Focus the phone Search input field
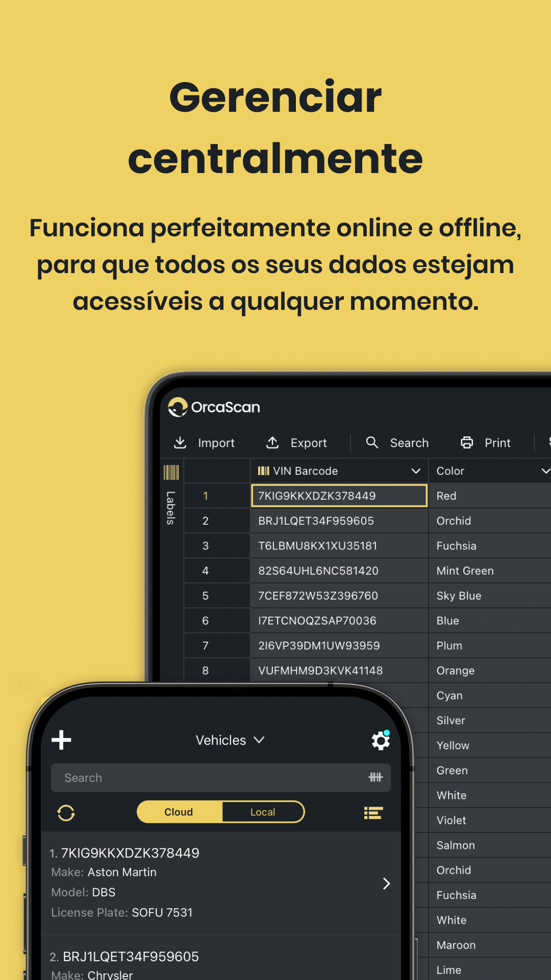The image size is (551, 980). (x=221, y=778)
